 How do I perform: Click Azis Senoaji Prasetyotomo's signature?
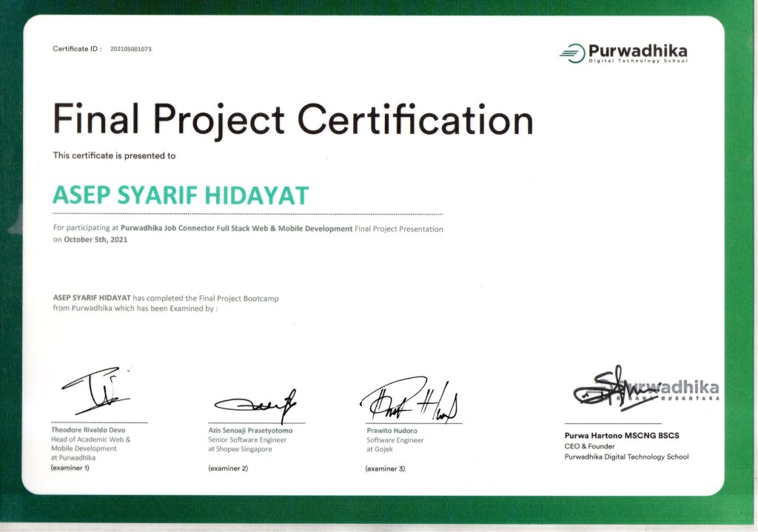(256, 404)
